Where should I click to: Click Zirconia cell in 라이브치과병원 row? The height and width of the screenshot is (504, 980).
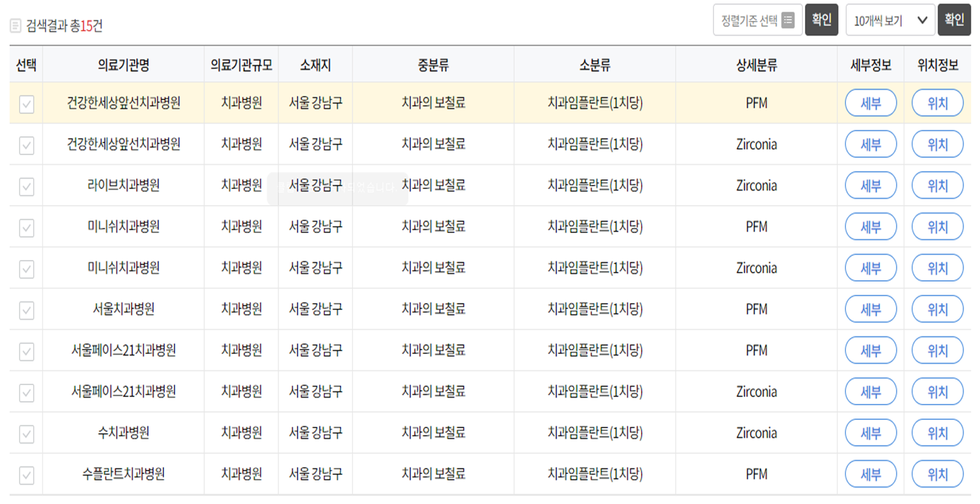[x=756, y=186]
